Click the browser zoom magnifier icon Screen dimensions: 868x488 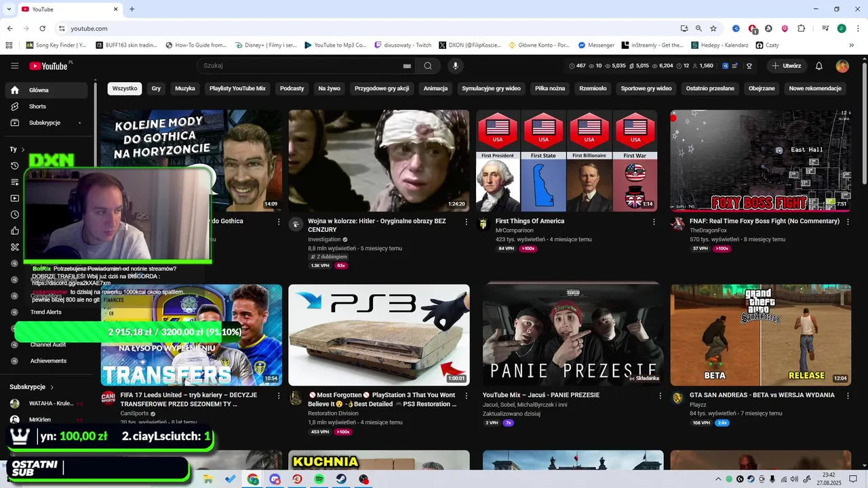pyautogui.click(x=698, y=28)
